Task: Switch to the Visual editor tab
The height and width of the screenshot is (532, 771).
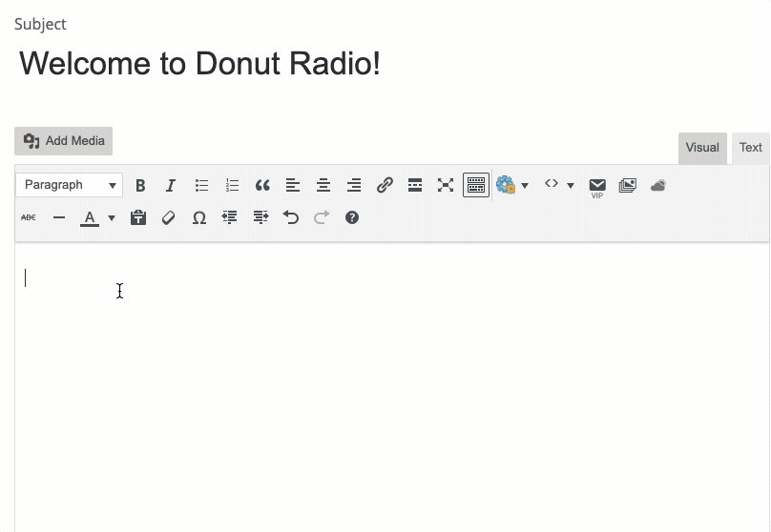Action: 702,148
